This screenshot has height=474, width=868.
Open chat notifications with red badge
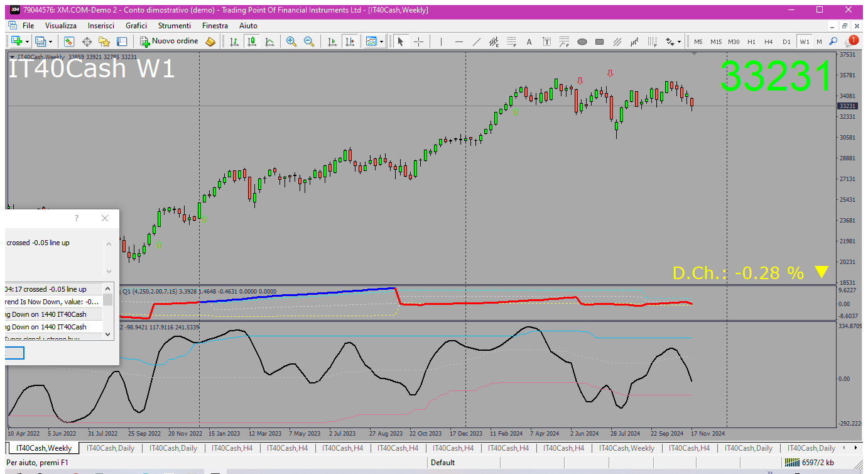pos(851,41)
